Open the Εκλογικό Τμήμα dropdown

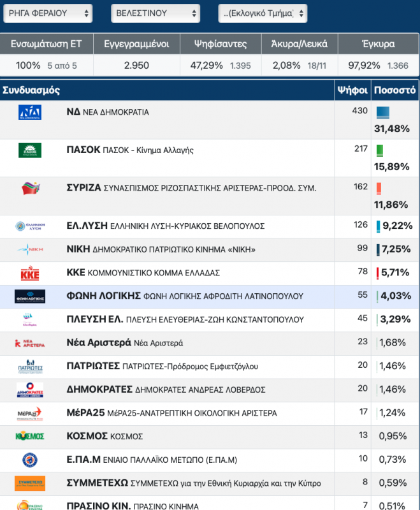(x=263, y=13)
